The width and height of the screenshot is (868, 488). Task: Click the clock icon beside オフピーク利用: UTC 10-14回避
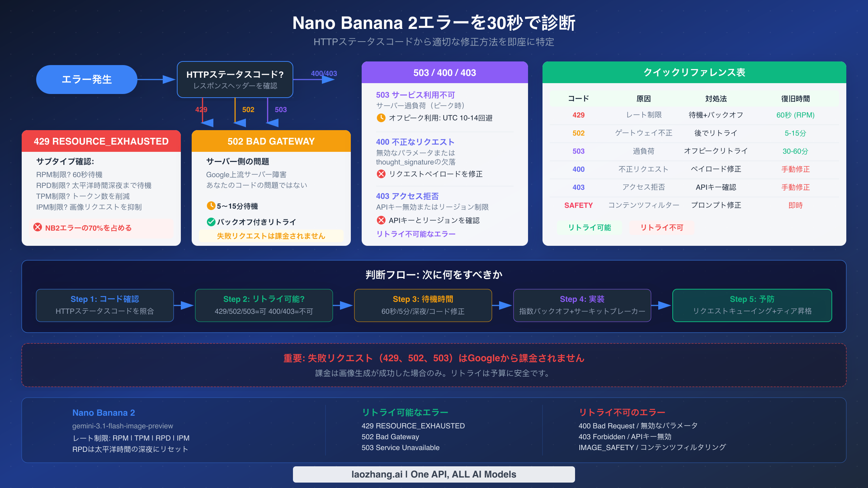pos(382,118)
